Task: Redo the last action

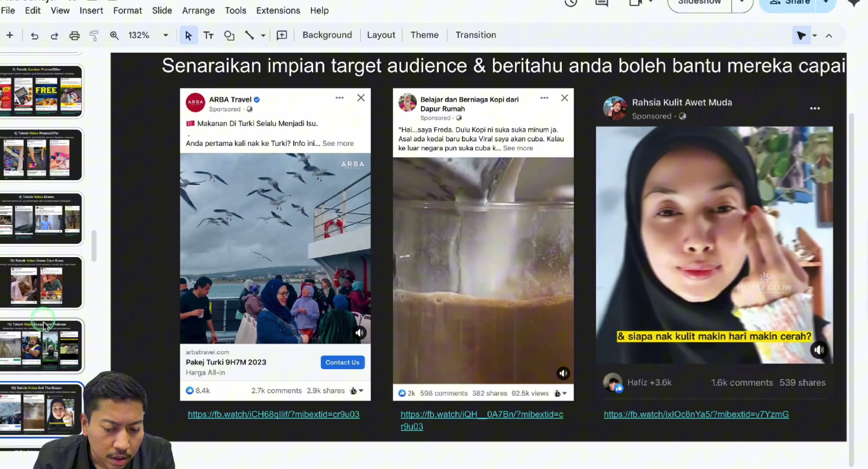Action: [x=54, y=36]
